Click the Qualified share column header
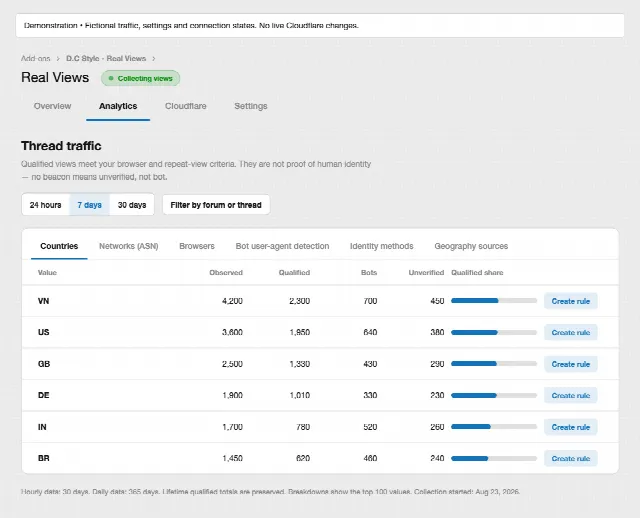 (x=477, y=273)
